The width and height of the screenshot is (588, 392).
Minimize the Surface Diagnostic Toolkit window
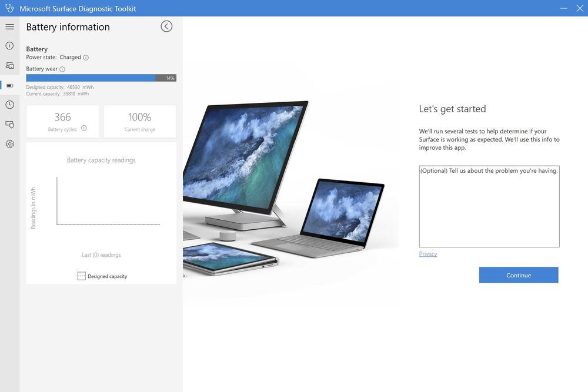pos(563,8)
